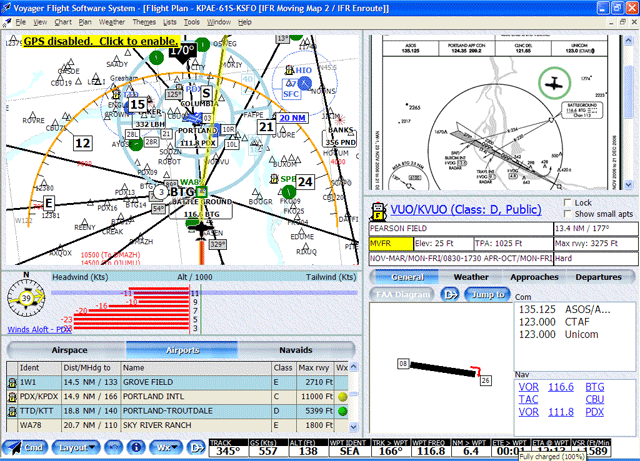Click the Direct-To button in bottom toolbar
Viewport: 640px width, 461px height.
point(196,447)
